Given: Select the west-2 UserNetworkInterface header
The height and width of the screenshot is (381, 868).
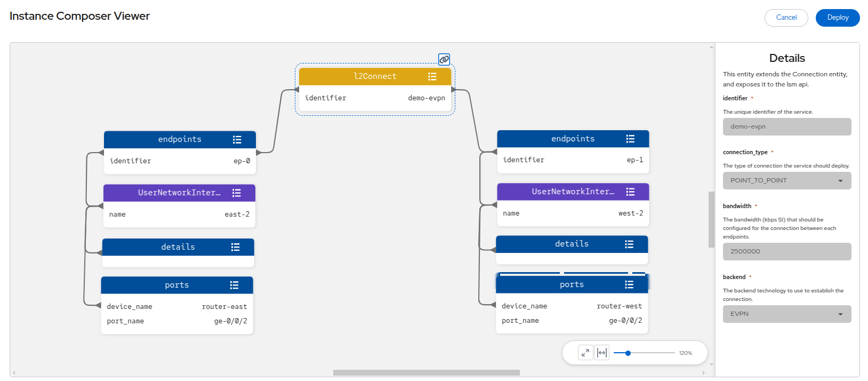Looking at the screenshot, I should [x=573, y=192].
